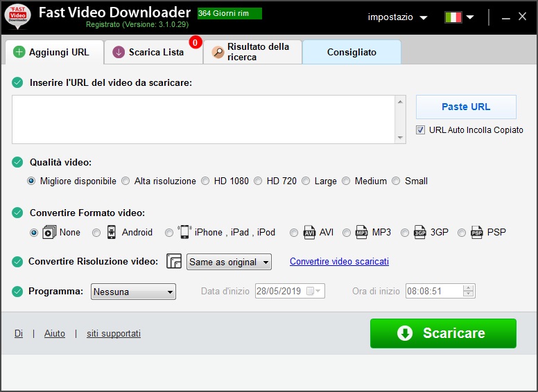Open Risultato della ricerca tab
Viewport: 538px width, 392px height.
coord(252,52)
